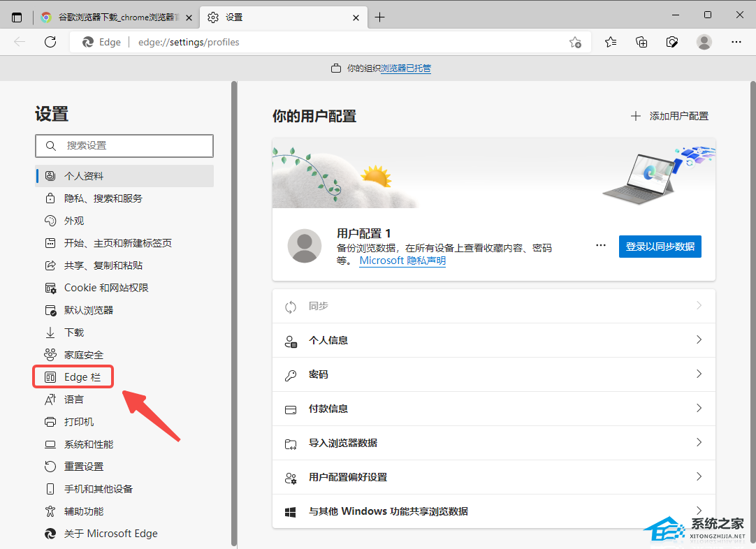Open Browser Essentials shield icon
Viewport: 756px width, 549px height.
point(672,42)
